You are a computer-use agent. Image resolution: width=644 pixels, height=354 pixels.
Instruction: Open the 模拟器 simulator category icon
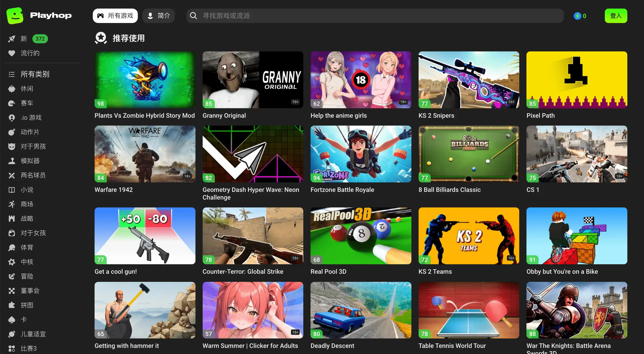pyautogui.click(x=11, y=161)
